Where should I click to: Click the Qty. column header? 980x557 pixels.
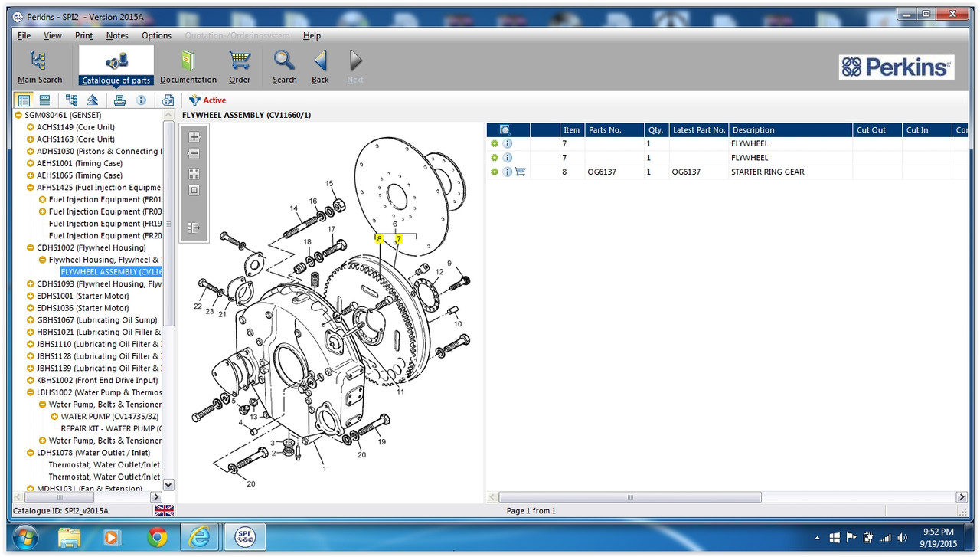pos(657,130)
